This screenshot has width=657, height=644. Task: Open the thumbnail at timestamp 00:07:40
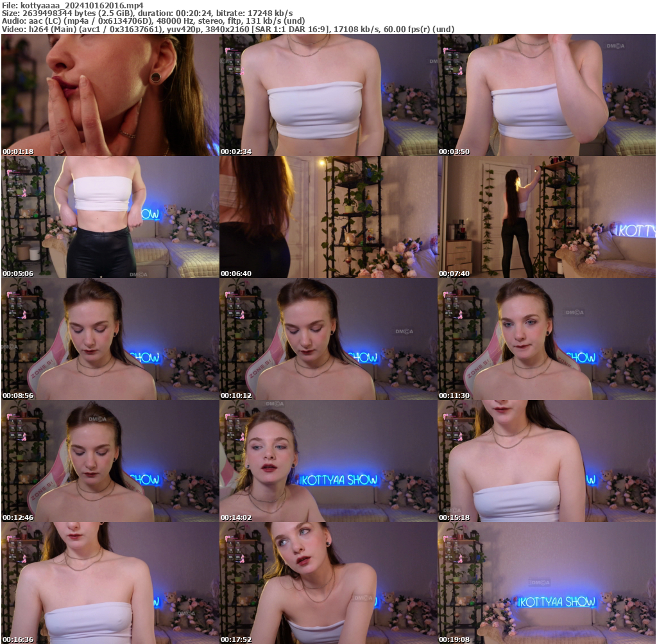pyautogui.click(x=547, y=216)
